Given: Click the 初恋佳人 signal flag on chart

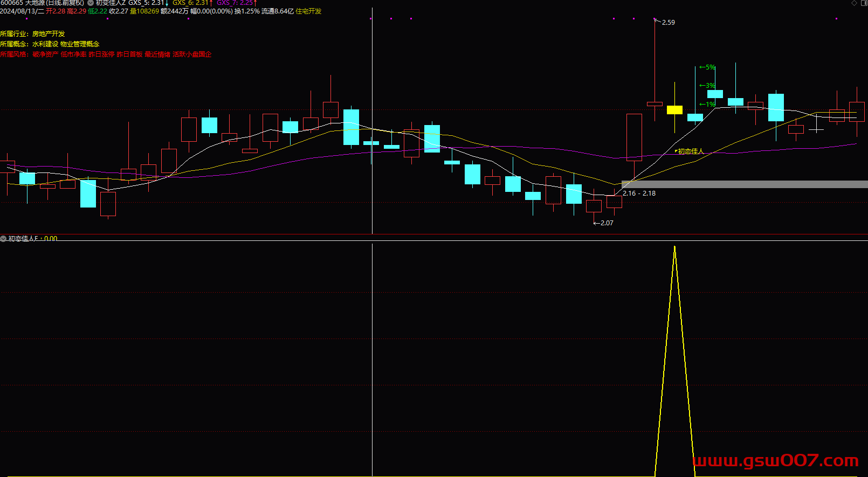Looking at the screenshot, I should pyautogui.click(x=690, y=151).
